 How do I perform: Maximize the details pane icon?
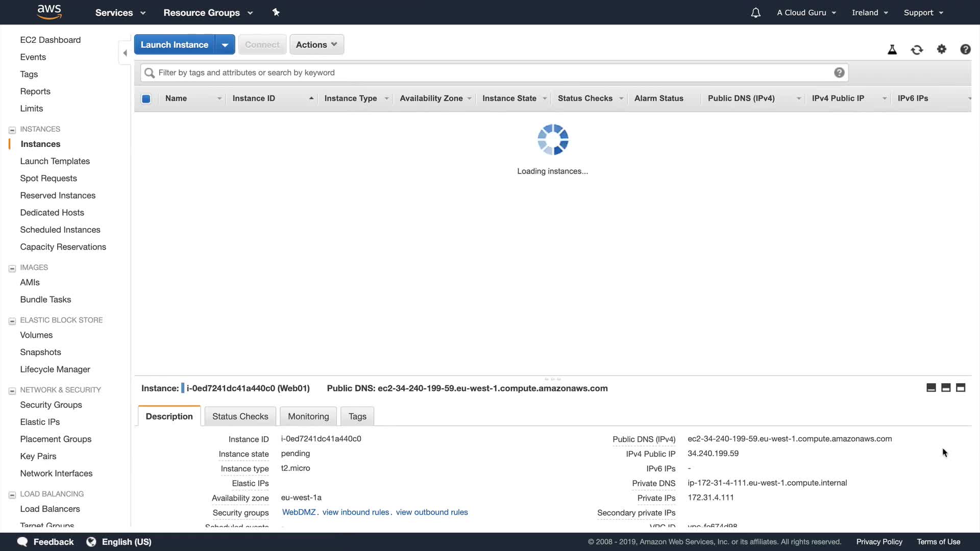[x=961, y=388]
